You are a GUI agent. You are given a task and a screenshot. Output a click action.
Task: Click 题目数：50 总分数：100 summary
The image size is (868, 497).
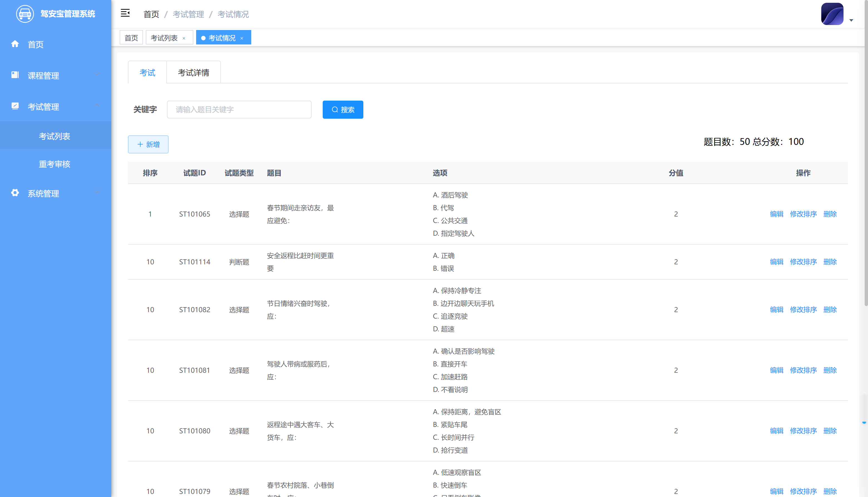(x=754, y=142)
